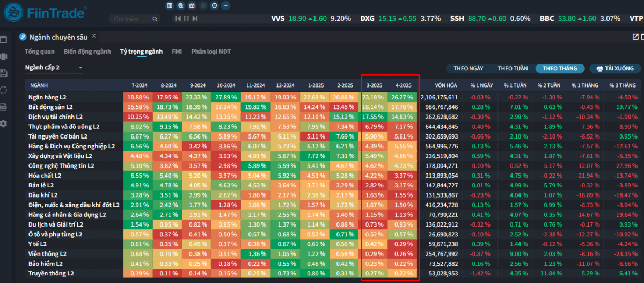Sort by the VỐN HÓA column header
Viewport: 644px width, 283px height.
446,85
